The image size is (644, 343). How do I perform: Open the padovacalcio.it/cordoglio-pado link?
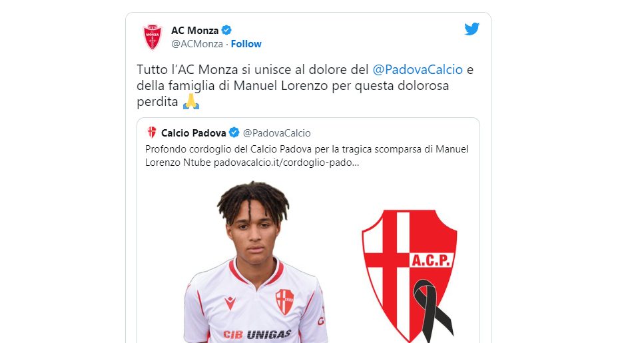[286, 163]
